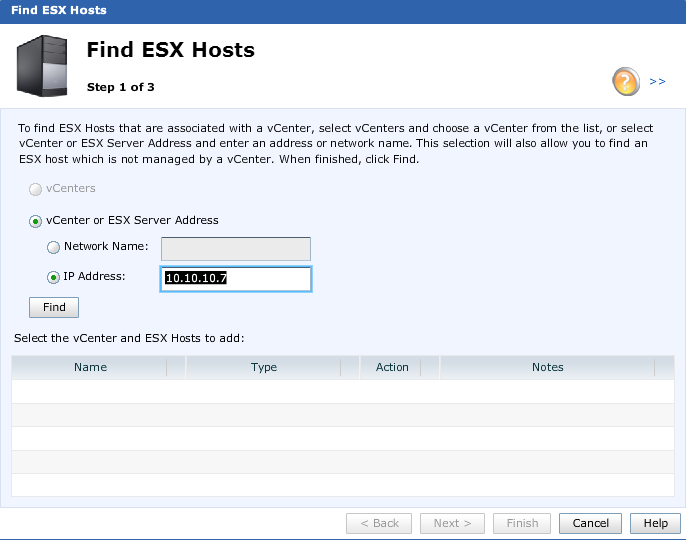Expand the double-arrow chevron beside help icon

click(657, 82)
